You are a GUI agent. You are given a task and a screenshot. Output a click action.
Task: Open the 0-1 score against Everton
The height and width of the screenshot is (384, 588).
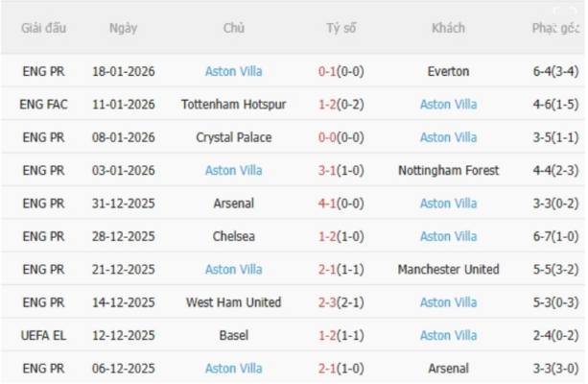tap(341, 72)
